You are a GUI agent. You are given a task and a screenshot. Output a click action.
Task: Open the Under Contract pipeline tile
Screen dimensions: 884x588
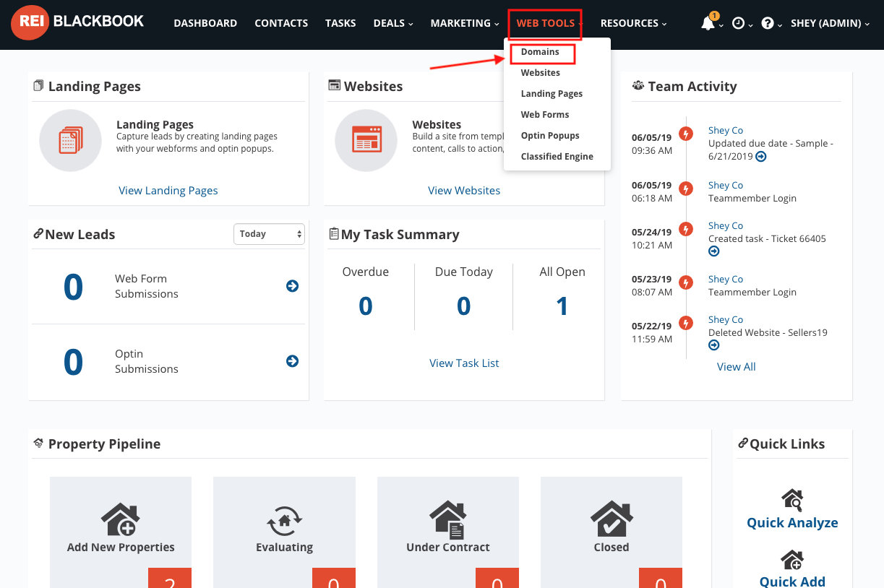tap(448, 532)
